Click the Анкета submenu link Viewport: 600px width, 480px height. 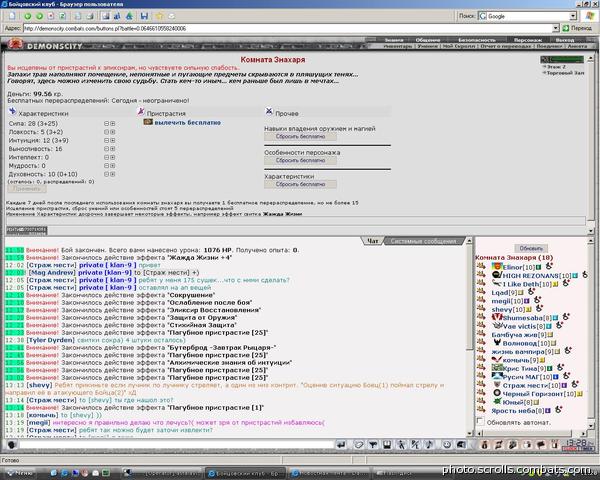pyautogui.click(x=577, y=46)
